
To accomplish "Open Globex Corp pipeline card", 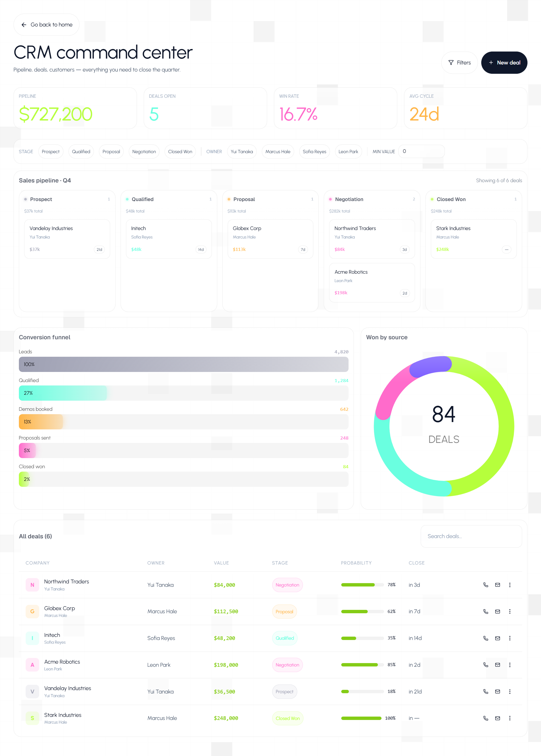I will click(270, 239).
